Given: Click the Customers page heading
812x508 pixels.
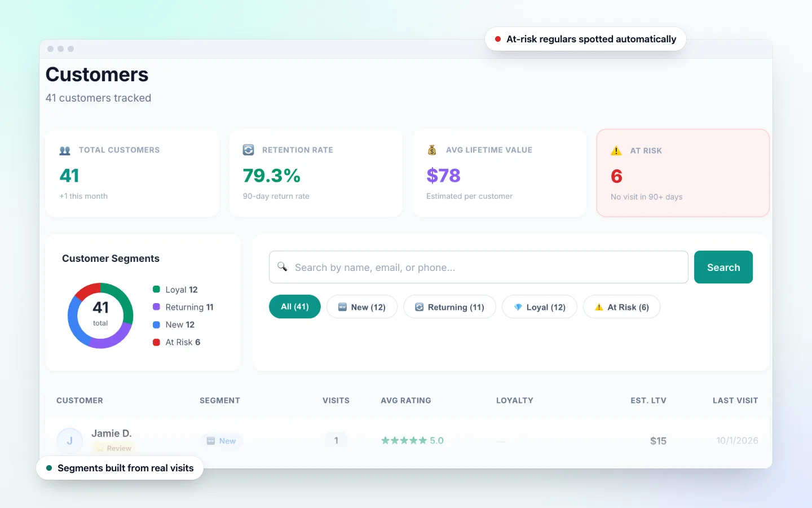Looking at the screenshot, I should click(x=97, y=75).
